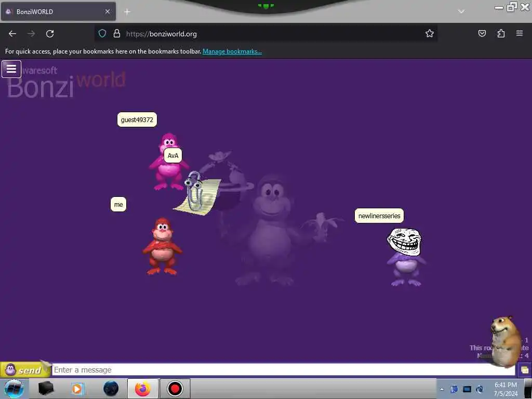The height and width of the screenshot is (399, 532).
Task: Click the troll-face purple Bonzi character
Action: pos(406,257)
